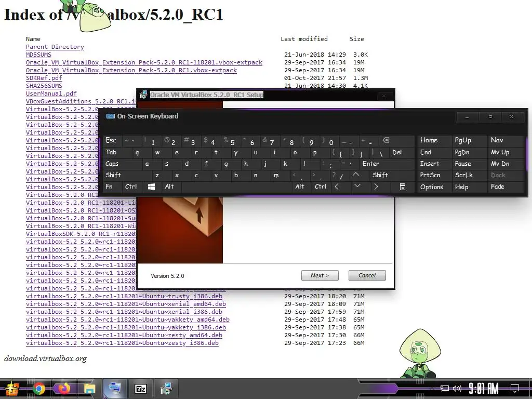Open the MD5SUMS link
Screen dimensions: 532x399
(38, 55)
